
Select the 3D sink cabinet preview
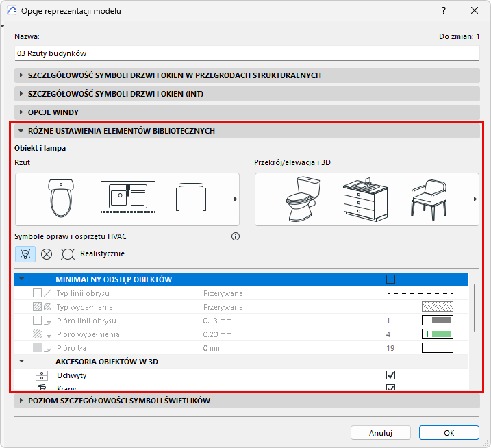(x=366, y=199)
